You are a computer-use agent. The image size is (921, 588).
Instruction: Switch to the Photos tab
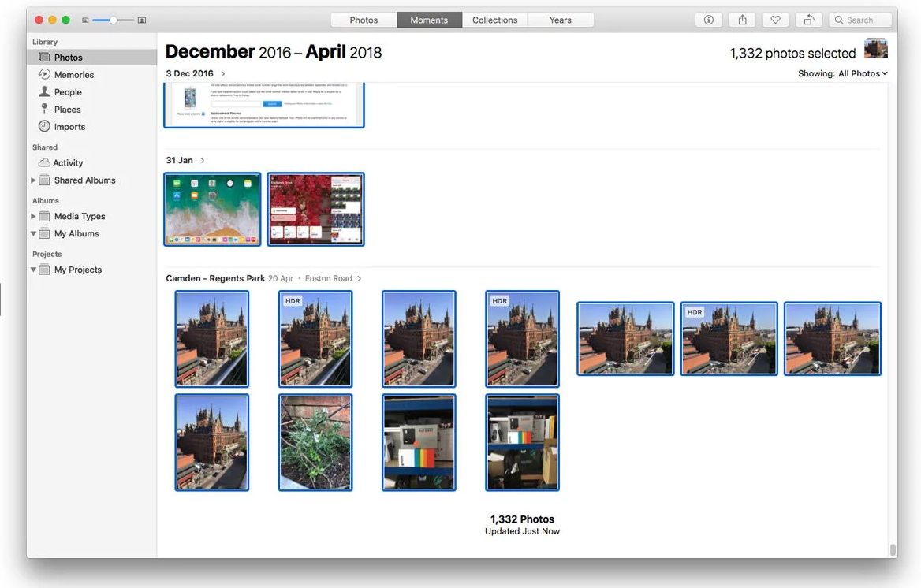[x=364, y=20]
